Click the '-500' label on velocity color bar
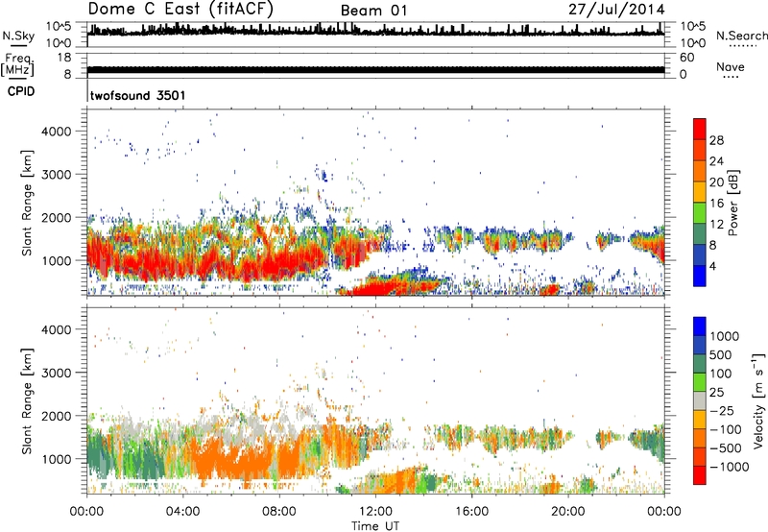 pyautogui.click(x=726, y=447)
